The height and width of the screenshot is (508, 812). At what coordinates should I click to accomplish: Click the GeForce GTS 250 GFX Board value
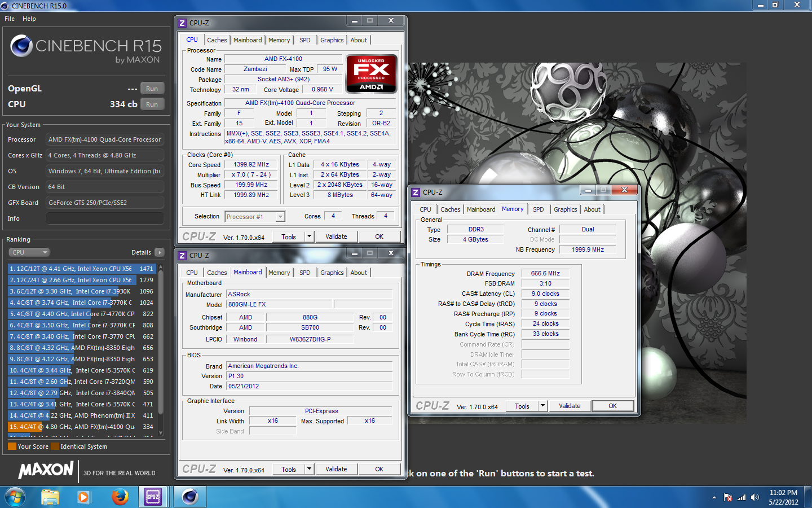click(105, 203)
